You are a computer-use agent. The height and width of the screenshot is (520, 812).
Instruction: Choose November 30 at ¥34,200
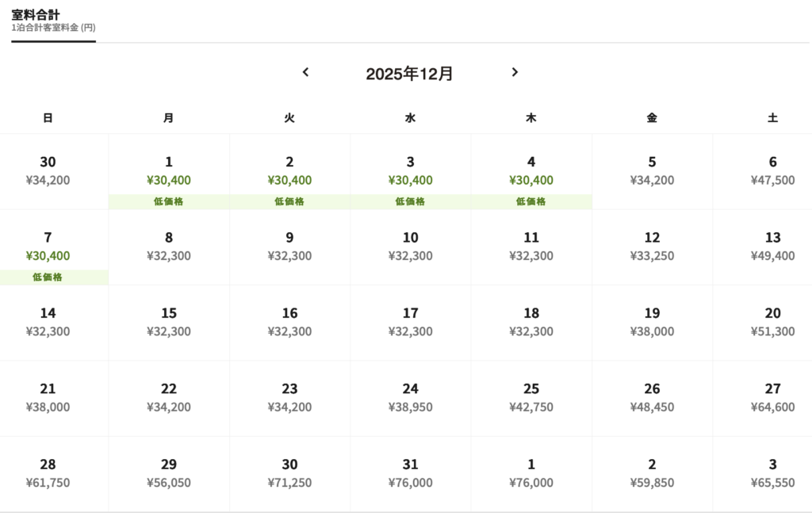coord(54,172)
